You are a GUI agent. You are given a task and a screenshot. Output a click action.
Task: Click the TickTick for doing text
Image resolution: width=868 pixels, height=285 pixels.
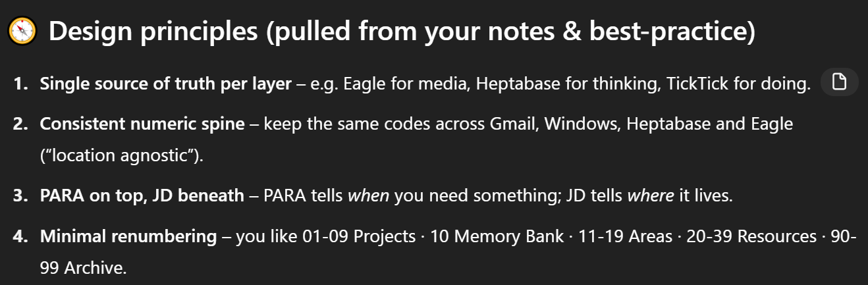tap(738, 84)
